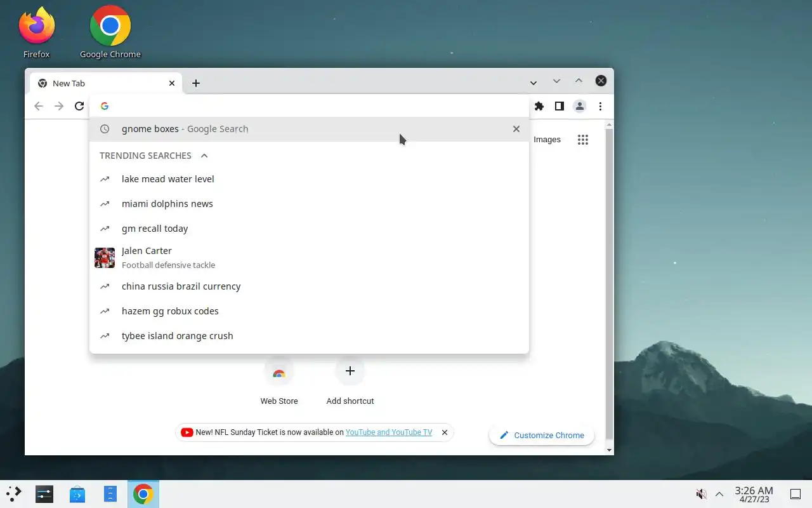Toggle the Chrome side panel icon

coord(559,106)
